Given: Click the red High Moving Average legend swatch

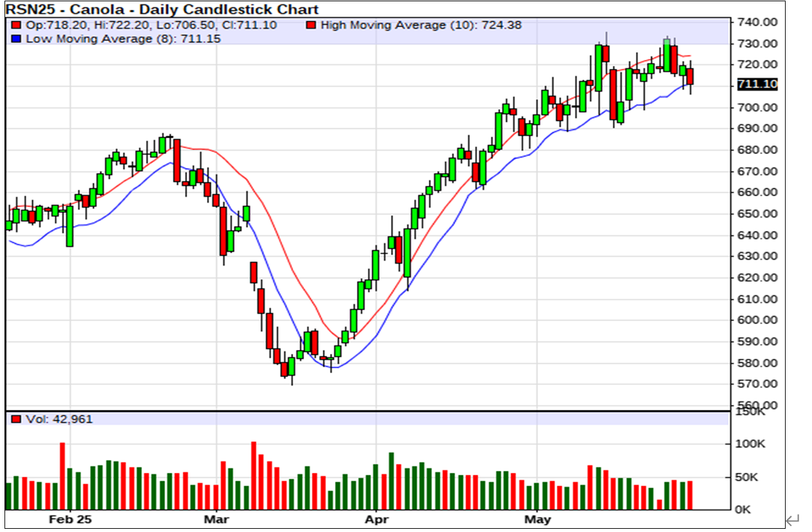Looking at the screenshot, I should [x=311, y=26].
